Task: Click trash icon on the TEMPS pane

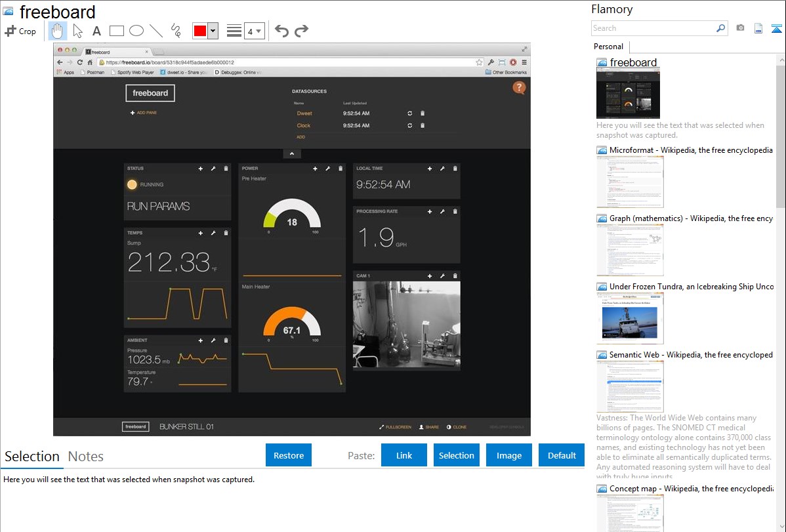Action: coord(226,233)
